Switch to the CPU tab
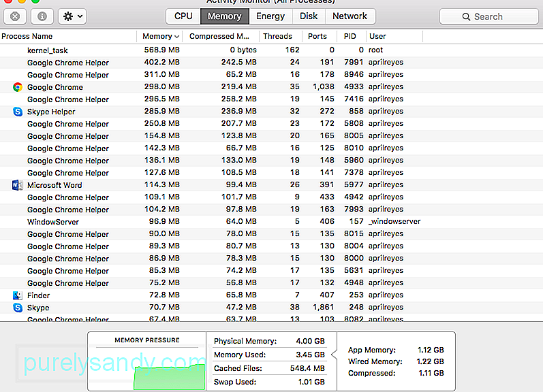543x392 pixels. click(183, 16)
